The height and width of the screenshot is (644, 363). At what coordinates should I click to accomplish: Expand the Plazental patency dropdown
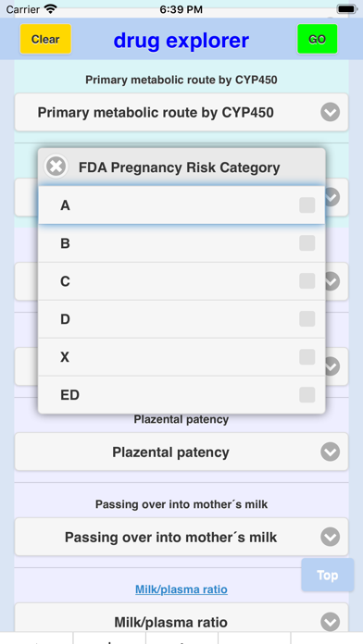[181, 452]
